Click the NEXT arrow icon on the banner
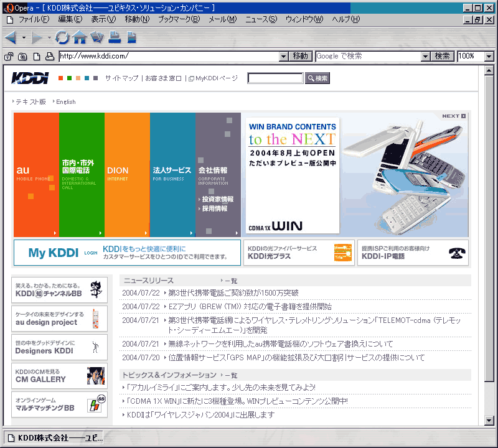The image size is (498, 448). (x=463, y=116)
